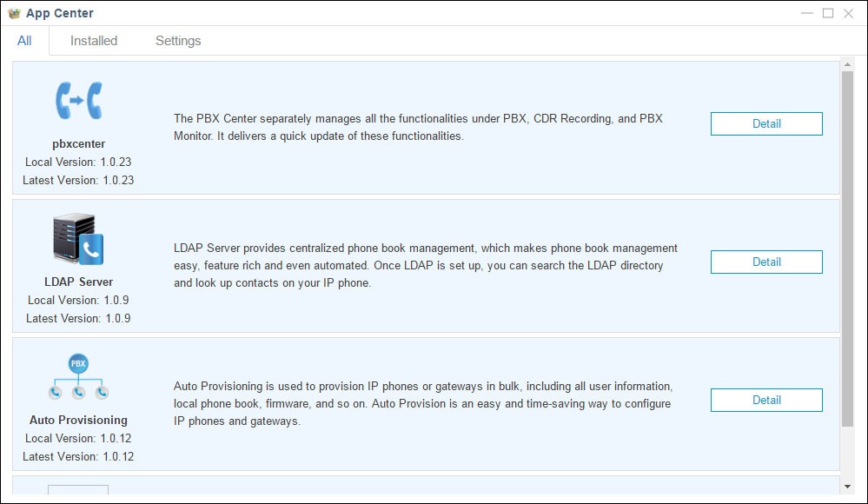Select the pbxcenter app name label
The height and width of the screenshot is (504, 868).
click(x=78, y=143)
